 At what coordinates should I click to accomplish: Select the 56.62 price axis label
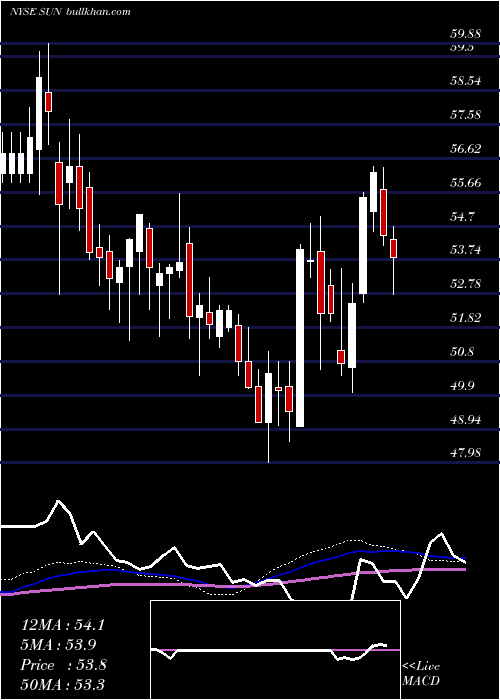click(465, 149)
